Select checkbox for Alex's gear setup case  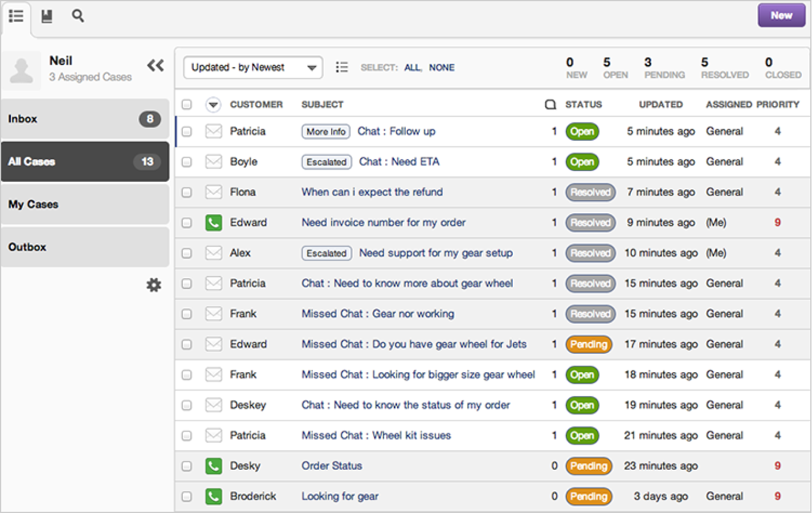pyautogui.click(x=186, y=253)
